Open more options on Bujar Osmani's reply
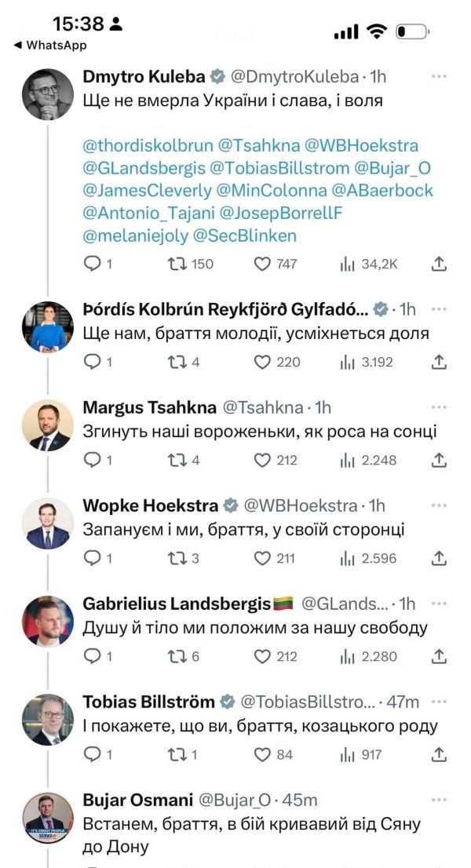 440,800
